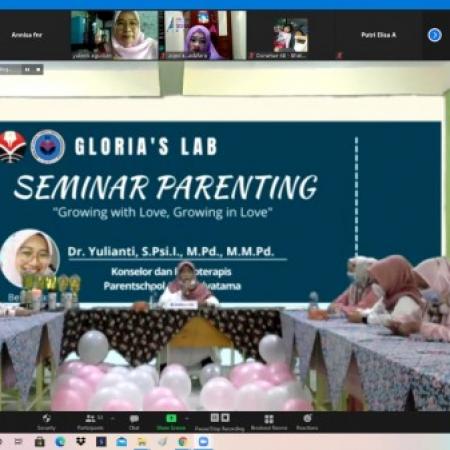Click the green Share Screen button
Viewport: 450px width, 450px height.
pyautogui.click(x=171, y=422)
